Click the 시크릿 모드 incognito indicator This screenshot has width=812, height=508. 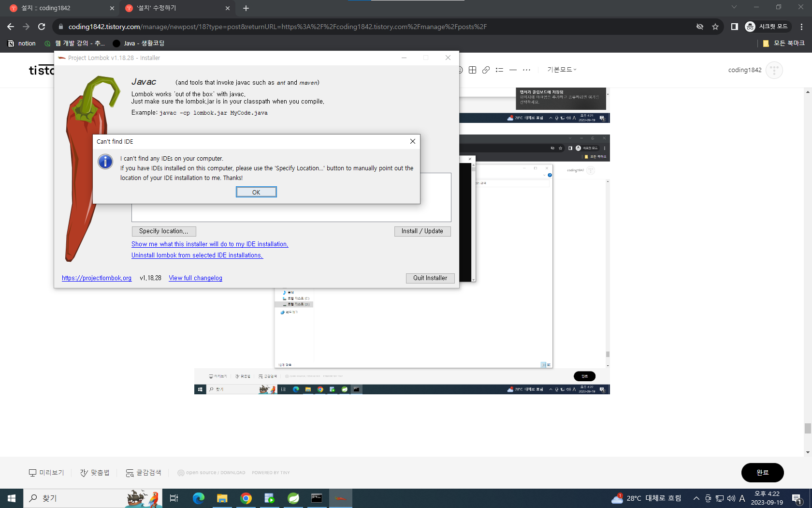click(767, 27)
